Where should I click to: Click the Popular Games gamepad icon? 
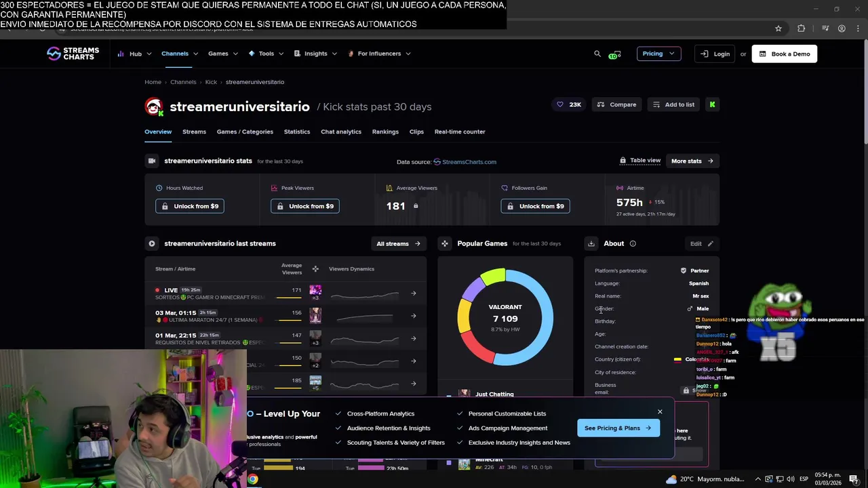(445, 243)
